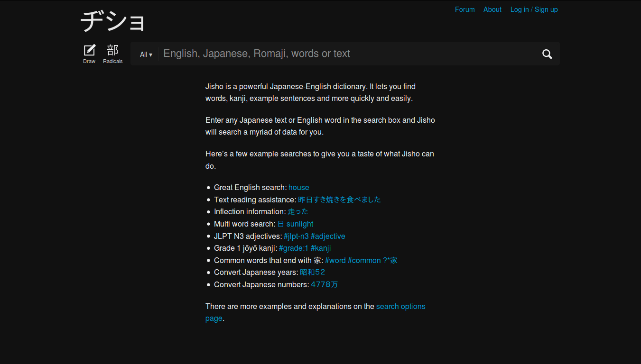Open the Forum link

pyautogui.click(x=465, y=9)
